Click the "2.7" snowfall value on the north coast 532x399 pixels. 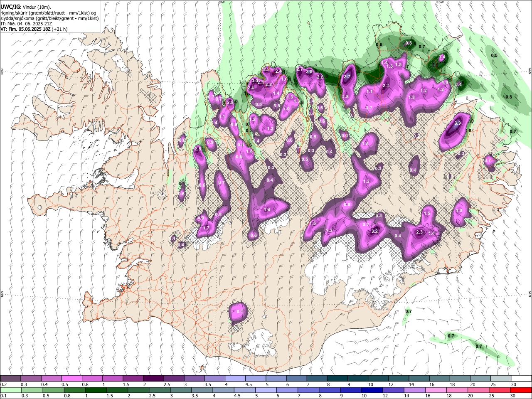[299, 69]
